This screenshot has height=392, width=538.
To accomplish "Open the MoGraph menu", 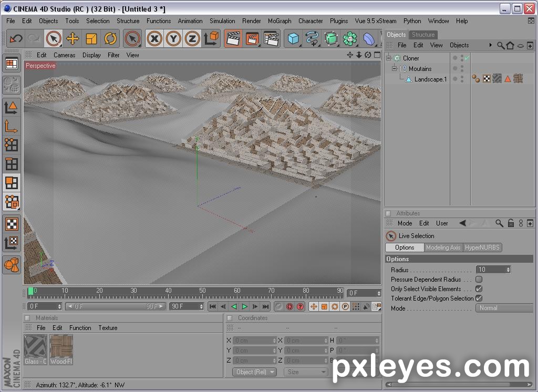I will (x=280, y=21).
